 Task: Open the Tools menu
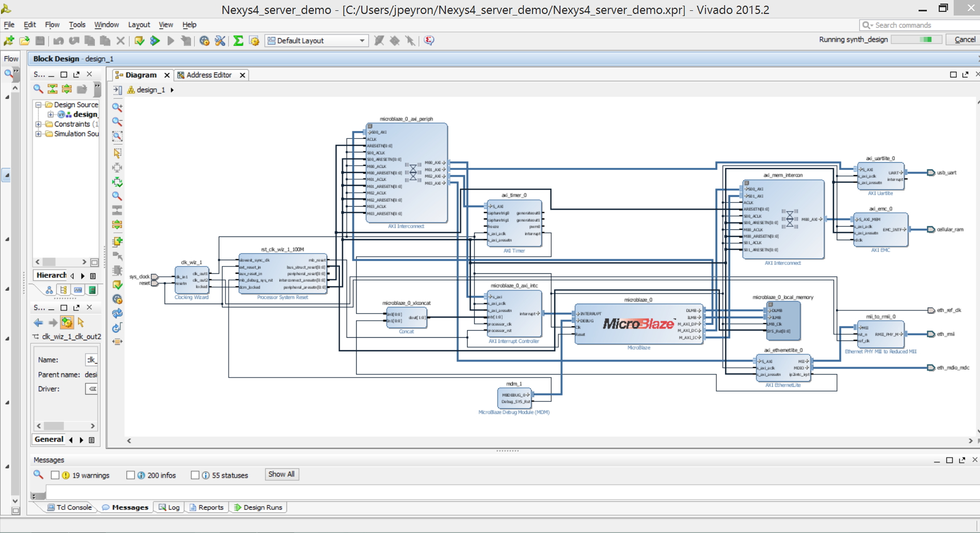pos(77,25)
